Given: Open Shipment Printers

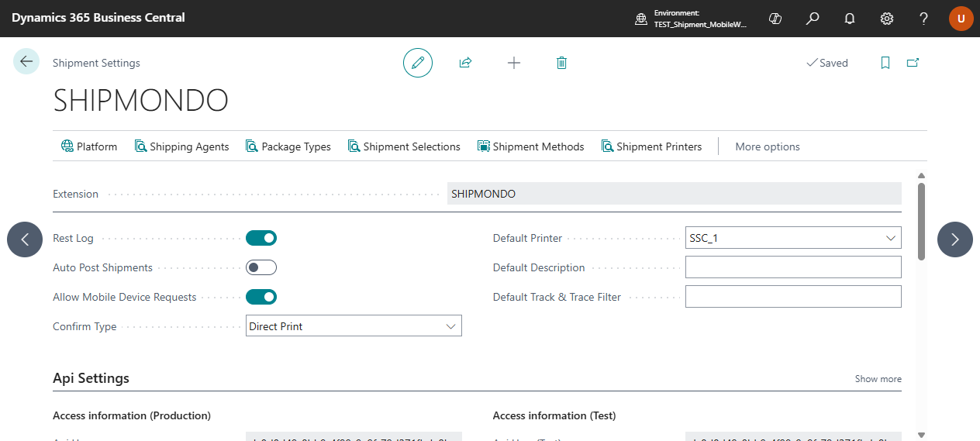Looking at the screenshot, I should pos(651,146).
